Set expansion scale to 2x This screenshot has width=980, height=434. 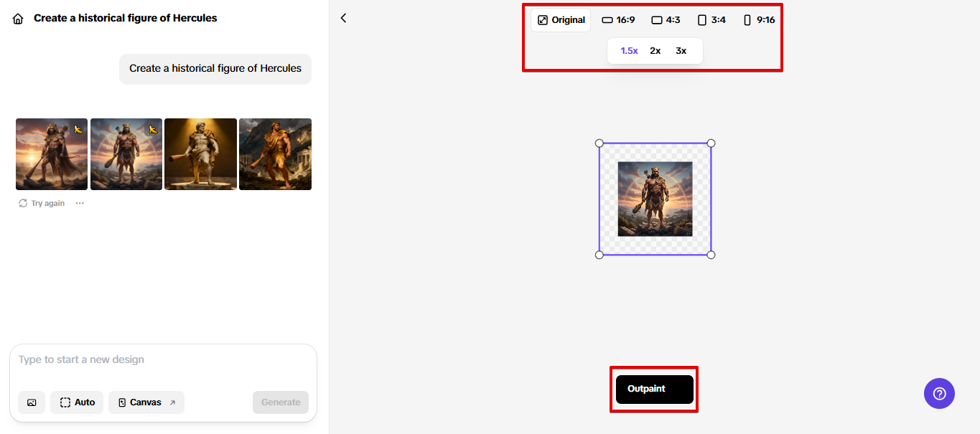click(655, 51)
